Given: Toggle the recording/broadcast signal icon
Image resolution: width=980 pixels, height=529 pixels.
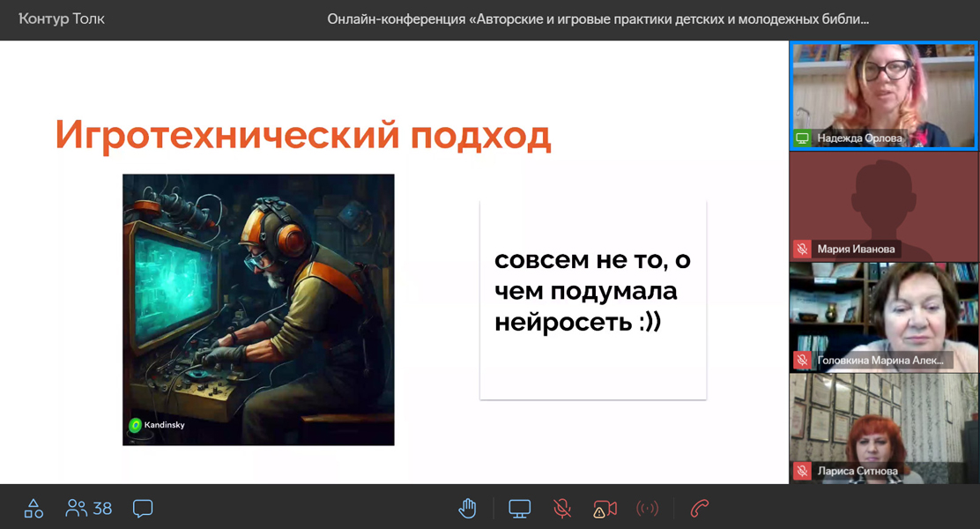Looking at the screenshot, I should (x=648, y=508).
